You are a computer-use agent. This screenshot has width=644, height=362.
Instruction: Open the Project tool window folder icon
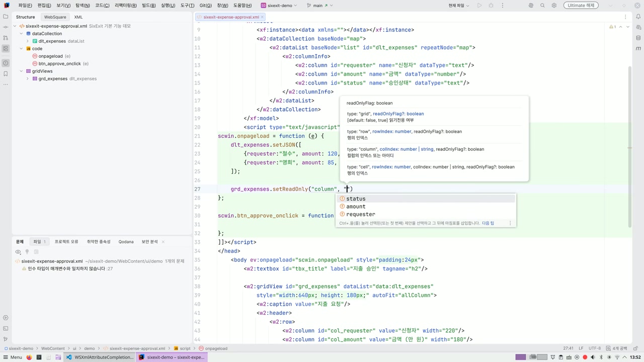pyautogui.click(x=6, y=16)
